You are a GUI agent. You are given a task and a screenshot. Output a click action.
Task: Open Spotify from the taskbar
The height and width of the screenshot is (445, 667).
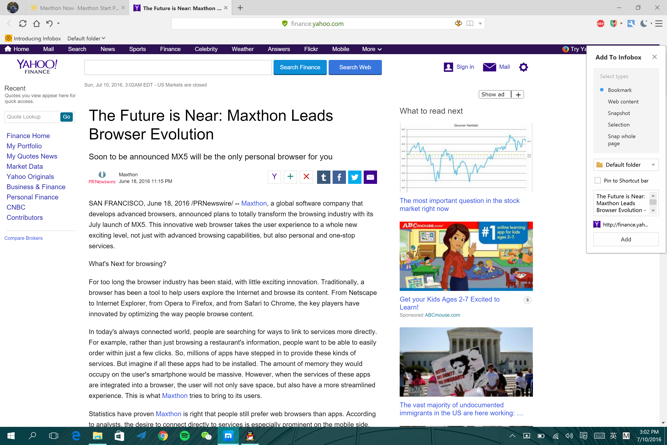184,436
